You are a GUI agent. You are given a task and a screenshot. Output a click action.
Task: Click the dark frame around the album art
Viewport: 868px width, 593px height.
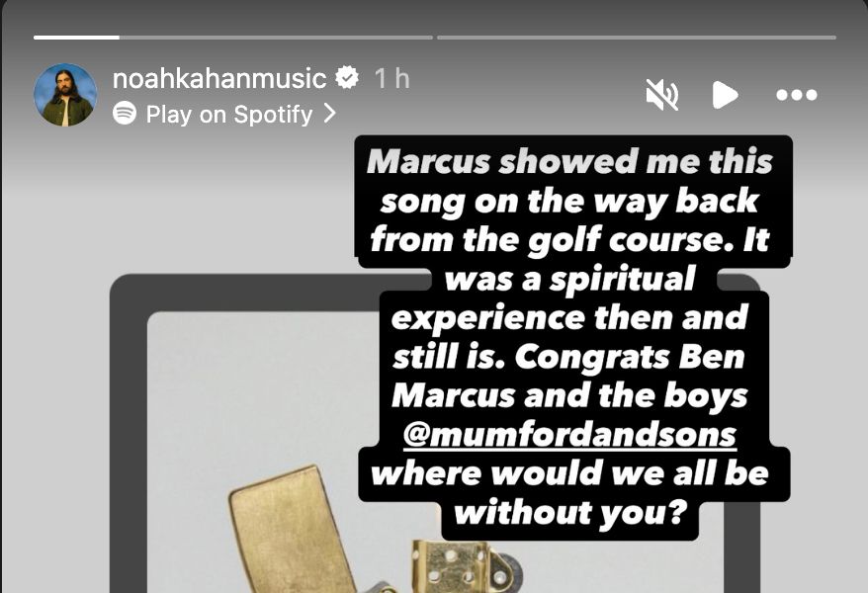pyautogui.click(x=129, y=432)
